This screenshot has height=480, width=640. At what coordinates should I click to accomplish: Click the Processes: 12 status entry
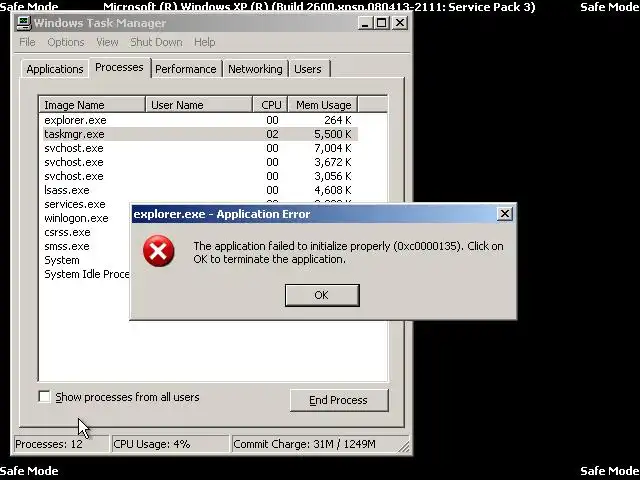click(61, 444)
